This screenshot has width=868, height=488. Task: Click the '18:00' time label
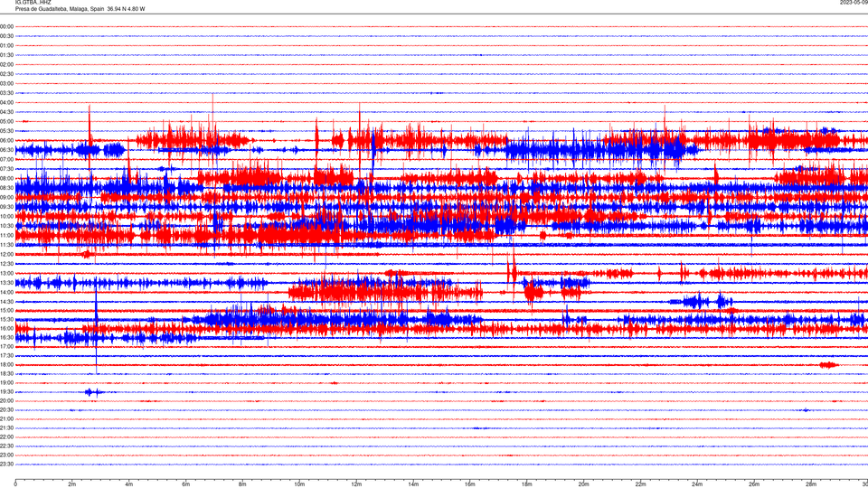pyautogui.click(x=6, y=365)
